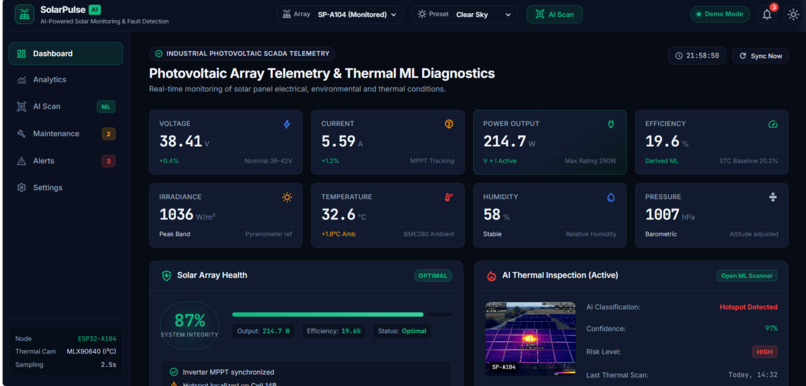This screenshot has width=806, height=386.
Task: Click the MLX90640 thermal cam value
Action: 91,352
